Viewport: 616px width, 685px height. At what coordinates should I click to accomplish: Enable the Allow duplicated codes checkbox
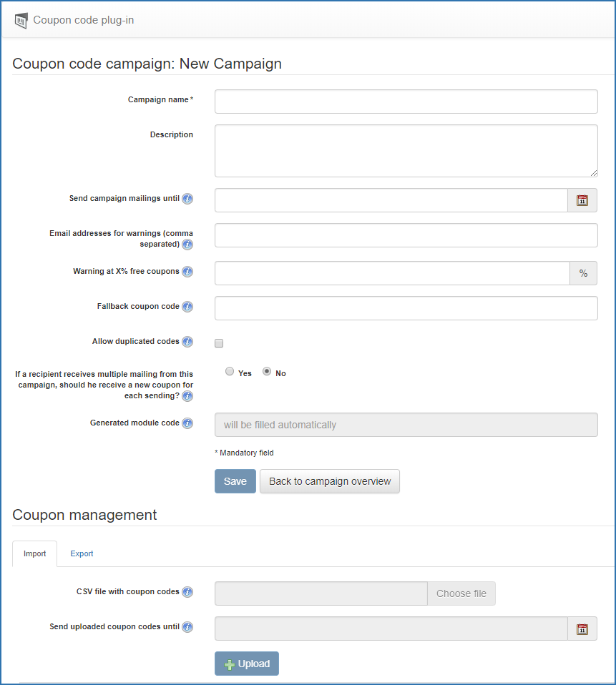coord(219,343)
